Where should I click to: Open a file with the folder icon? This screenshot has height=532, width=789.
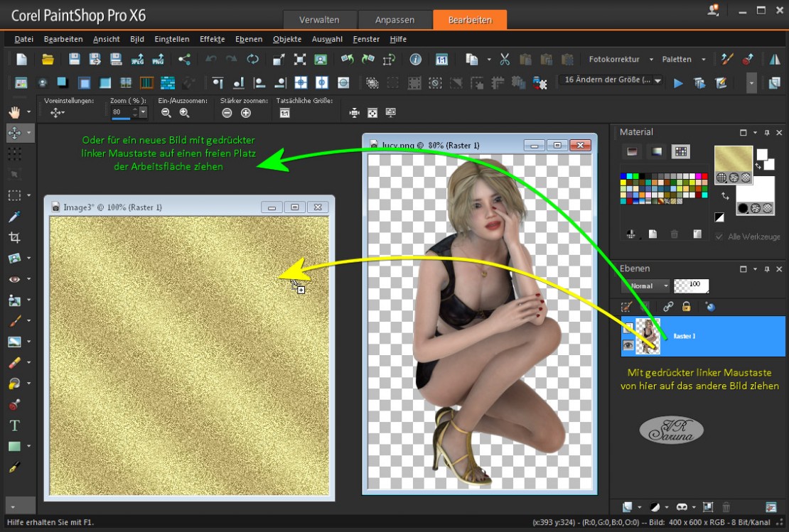(x=48, y=60)
